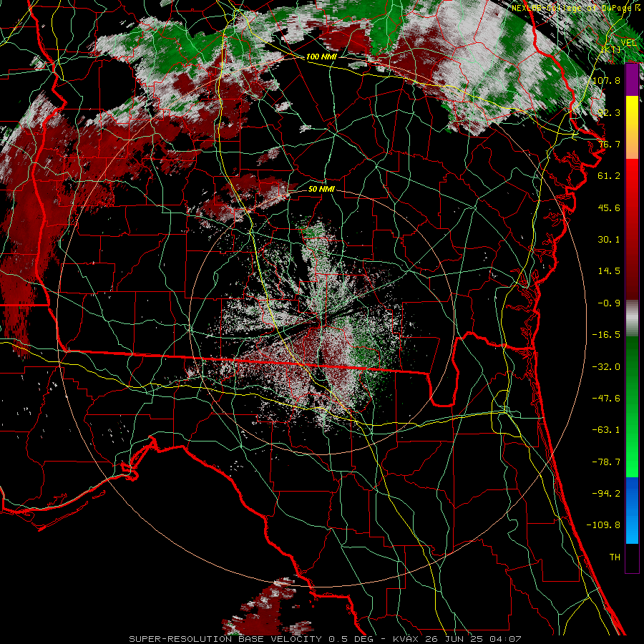Image resolution: width=644 pixels, height=644 pixels.
Task: Click the bright green segment of color bar
Action: 632,406
